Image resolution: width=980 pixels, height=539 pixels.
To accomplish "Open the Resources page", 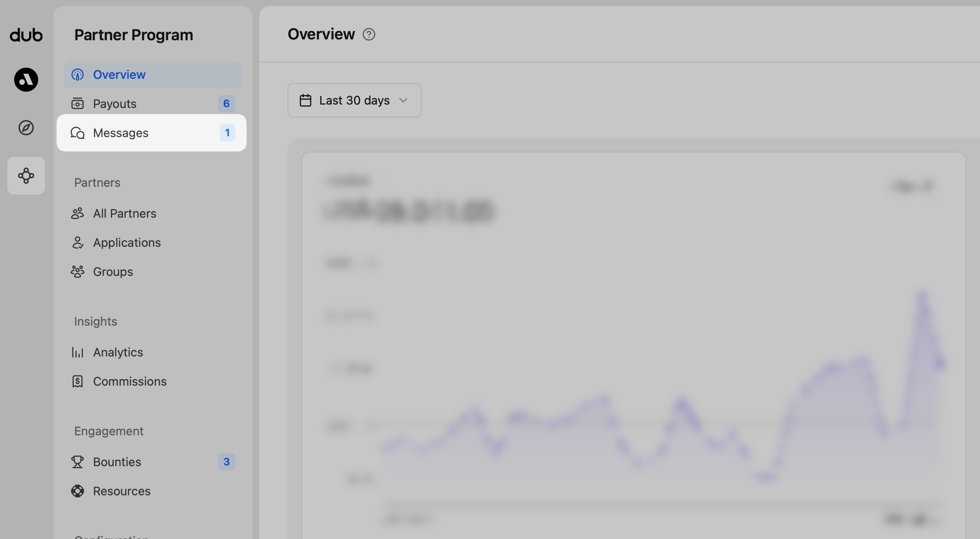I will [x=153, y=491].
